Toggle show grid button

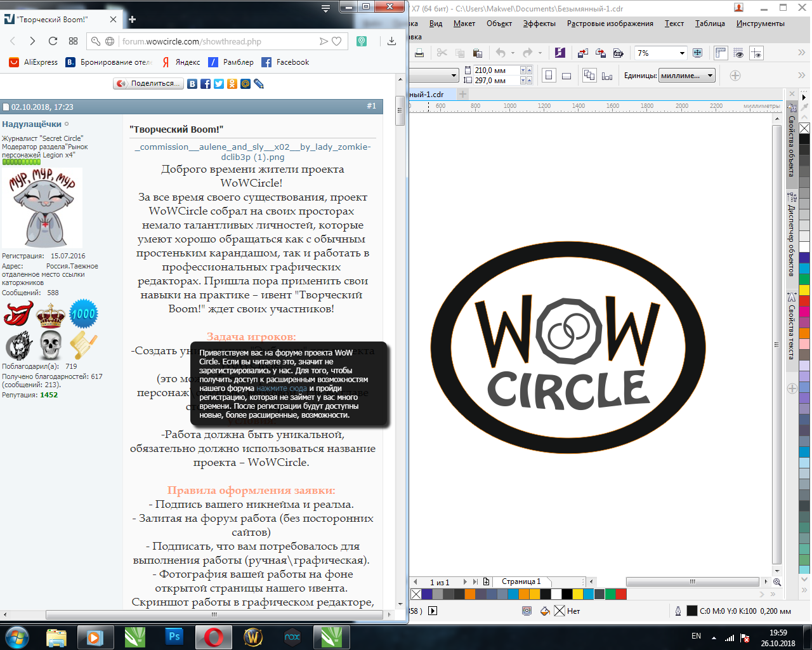[738, 53]
